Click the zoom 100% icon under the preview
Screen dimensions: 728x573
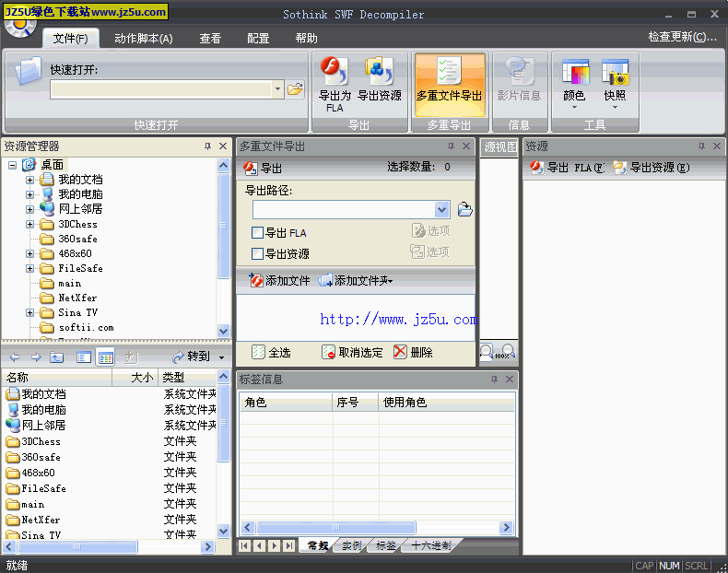[508, 351]
